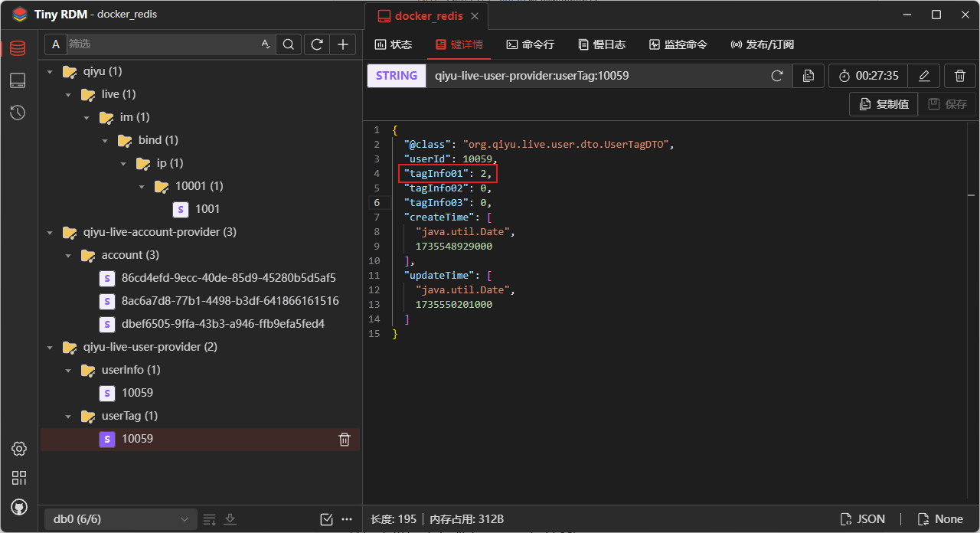Click the load all keys icon
Screen dimensions: 980x533
click(x=230, y=519)
